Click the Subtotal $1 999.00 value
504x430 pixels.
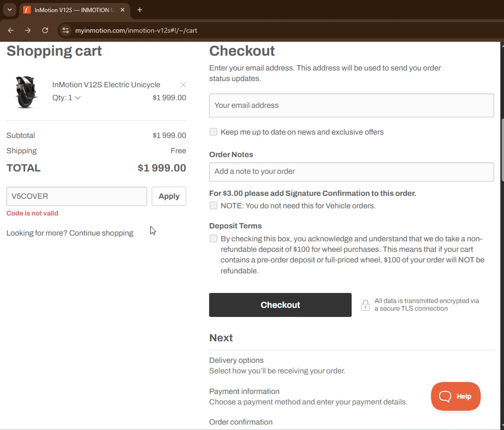[x=169, y=135]
